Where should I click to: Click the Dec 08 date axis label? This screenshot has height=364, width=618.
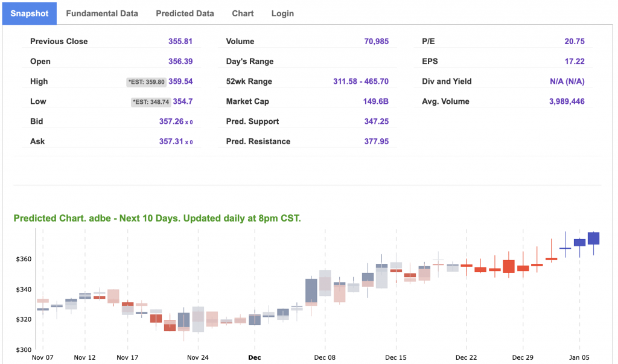pyautogui.click(x=325, y=357)
